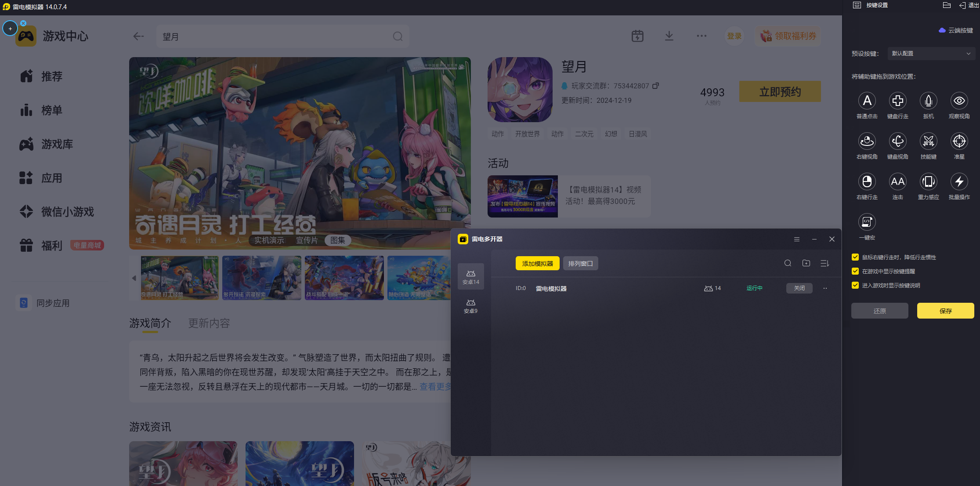This screenshot has height=486, width=980.
Task: Switch to the 游戏简介 tab
Action: click(x=150, y=323)
